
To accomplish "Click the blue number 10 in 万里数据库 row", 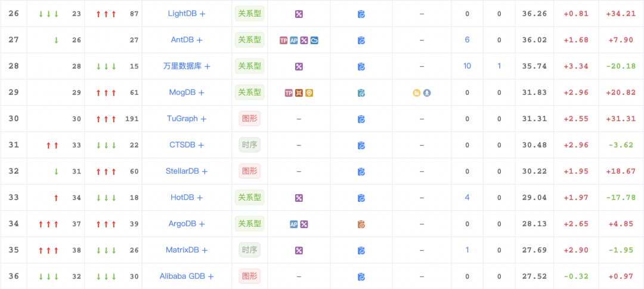I will point(467,66).
